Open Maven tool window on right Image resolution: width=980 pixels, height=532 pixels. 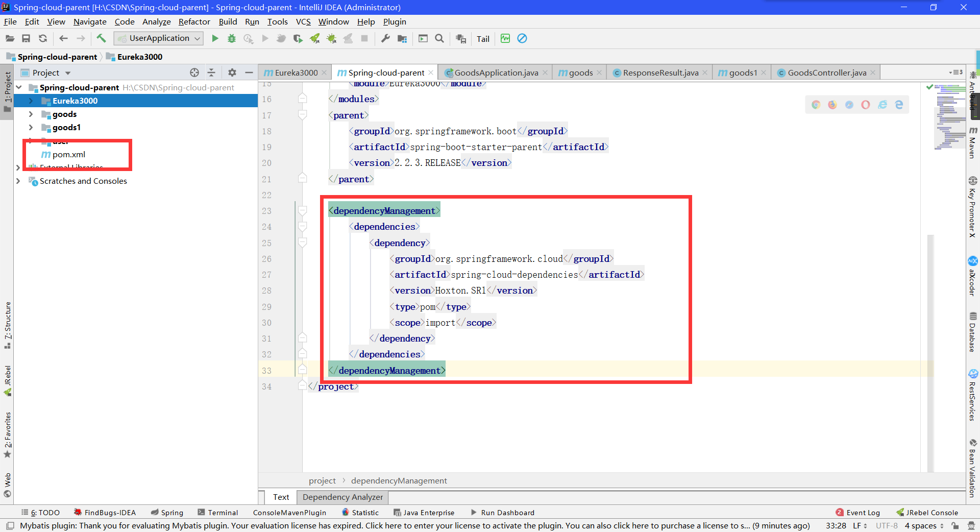pos(973,142)
